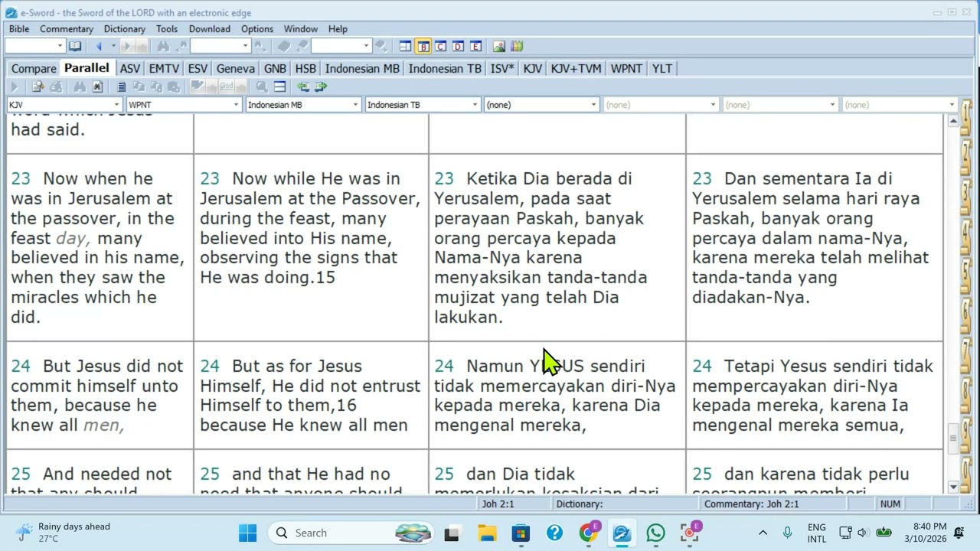Open the Commentary menu

coord(67,28)
